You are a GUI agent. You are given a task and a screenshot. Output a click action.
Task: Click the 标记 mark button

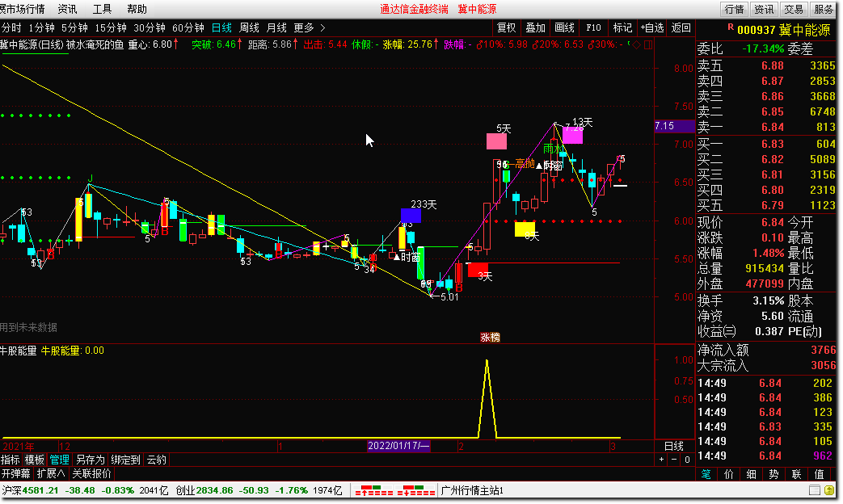coord(622,27)
